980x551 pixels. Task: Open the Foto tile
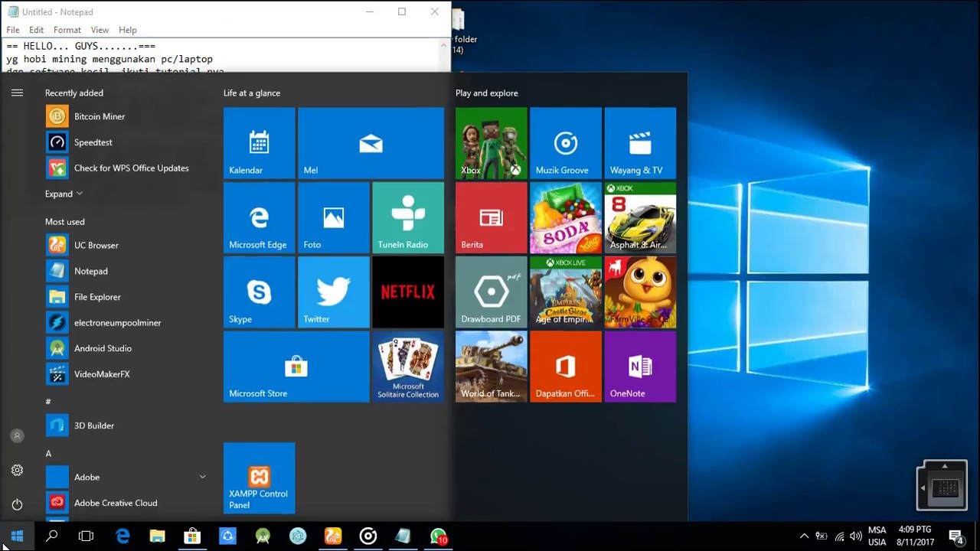point(333,217)
